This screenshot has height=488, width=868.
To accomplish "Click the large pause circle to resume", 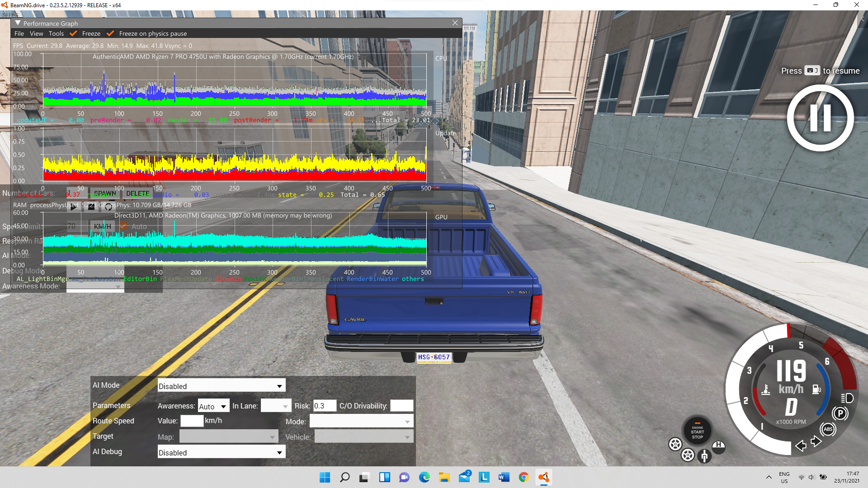I will coord(820,118).
